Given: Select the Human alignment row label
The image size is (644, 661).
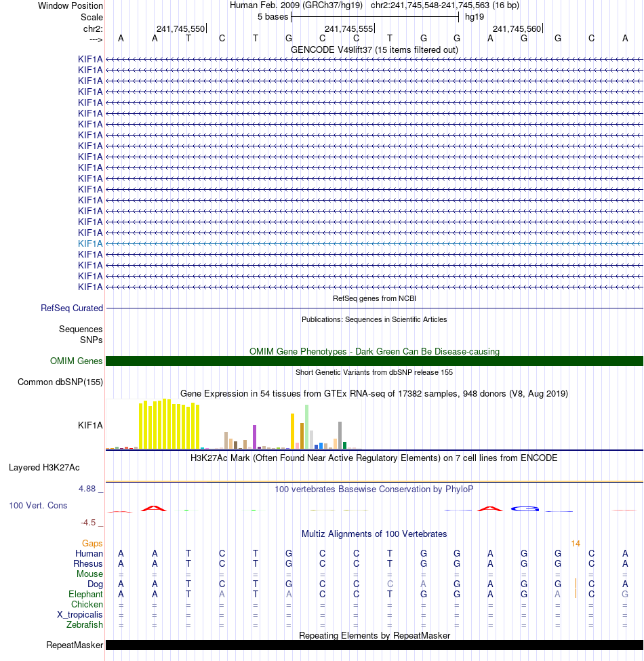Looking at the screenshot, I should tap(89, 553).
